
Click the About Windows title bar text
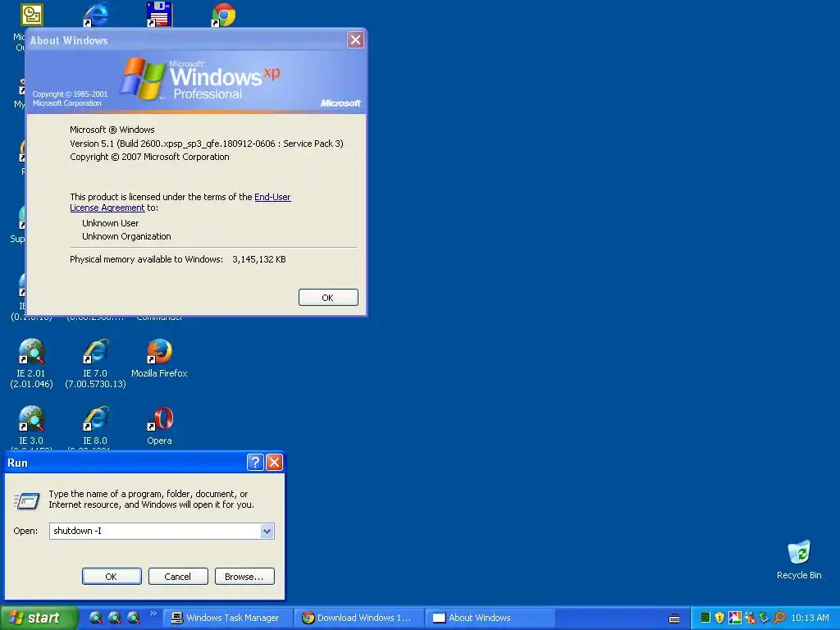coord(69,40)
